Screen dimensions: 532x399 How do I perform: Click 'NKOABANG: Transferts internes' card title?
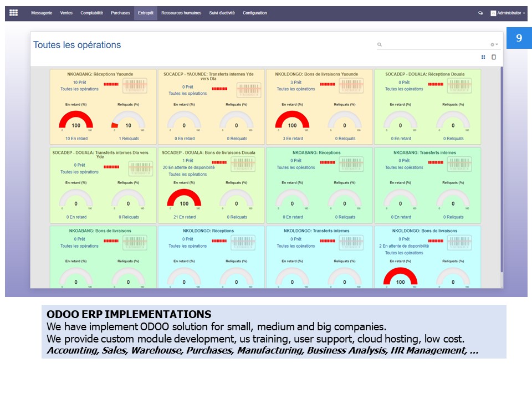click(425, 153)
